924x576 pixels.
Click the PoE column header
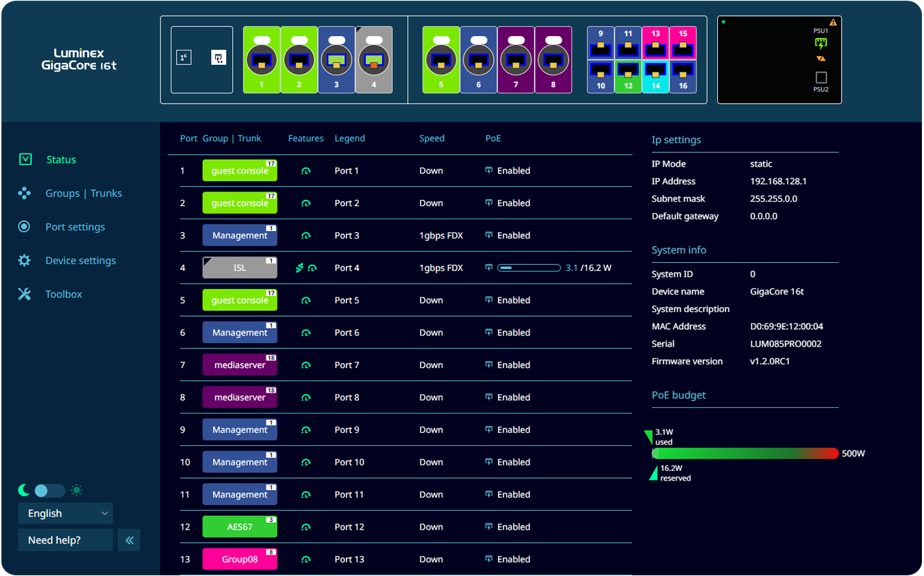(x=493, y=138)
